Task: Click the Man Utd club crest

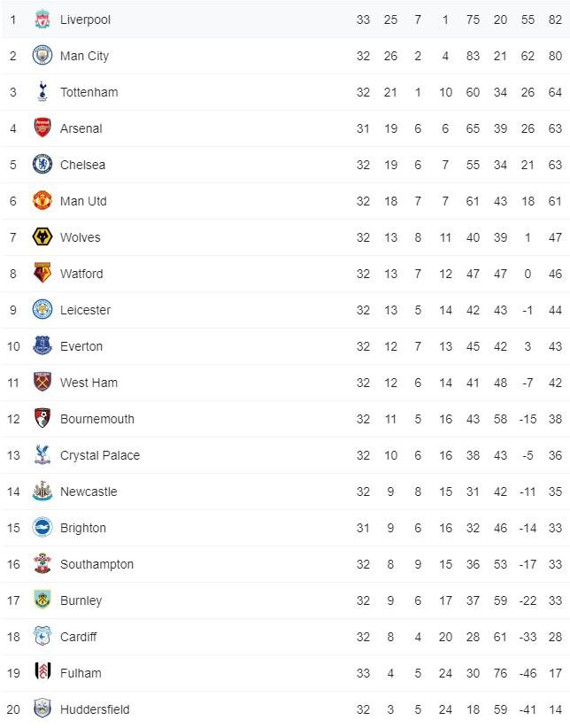Action: coord(42,201)
